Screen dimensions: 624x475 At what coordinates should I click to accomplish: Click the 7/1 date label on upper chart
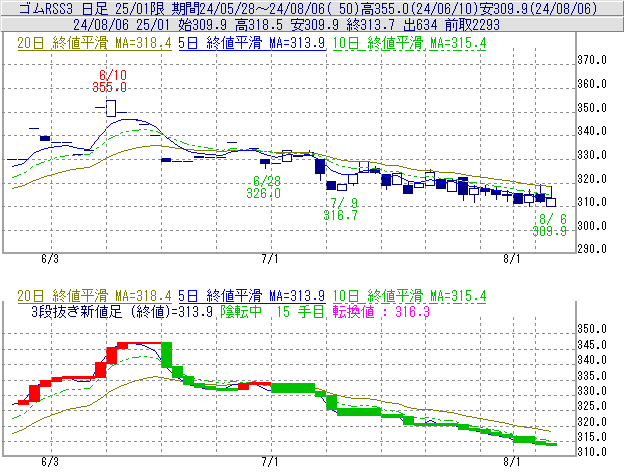[270, 259]
